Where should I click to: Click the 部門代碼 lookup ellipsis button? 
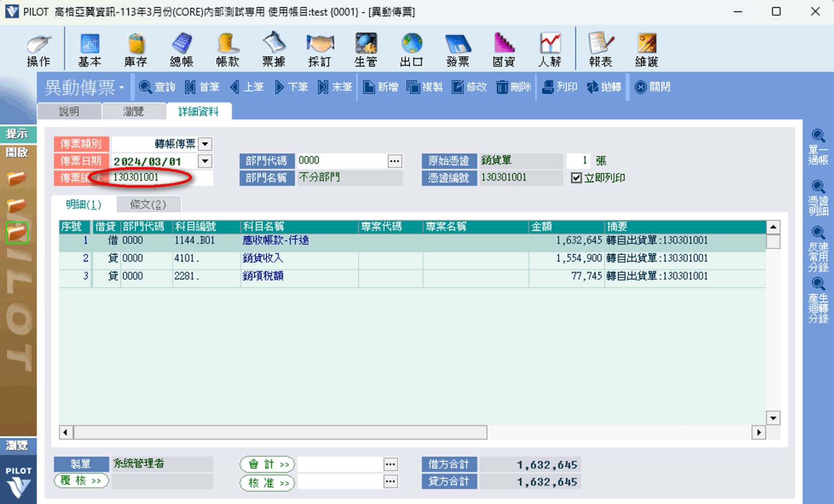395,161
